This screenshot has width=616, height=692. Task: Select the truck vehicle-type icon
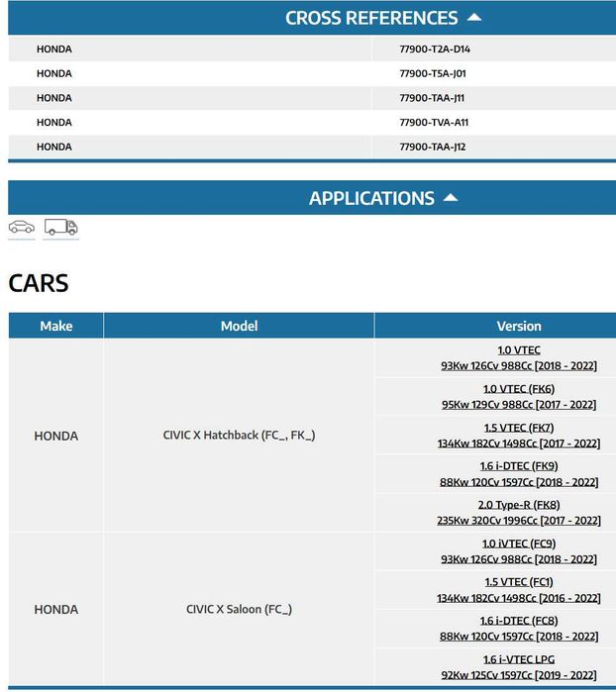[x=61, y=227]
